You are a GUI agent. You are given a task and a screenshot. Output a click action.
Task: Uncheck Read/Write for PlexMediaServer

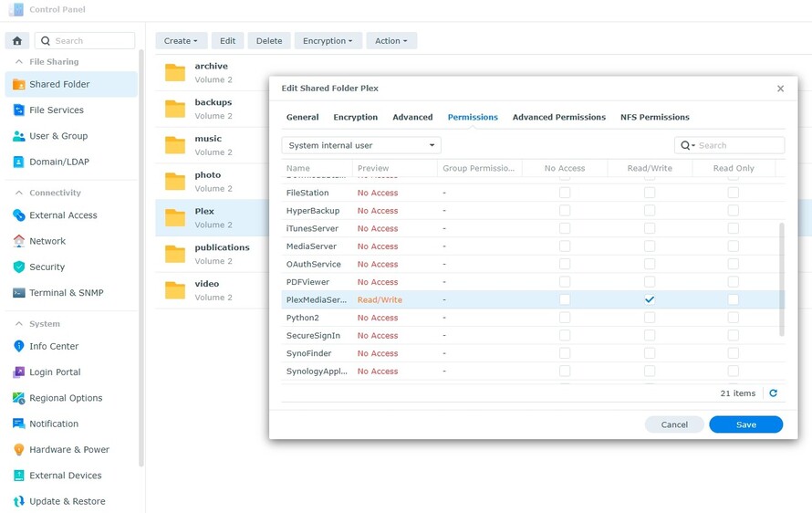(650, 299)
